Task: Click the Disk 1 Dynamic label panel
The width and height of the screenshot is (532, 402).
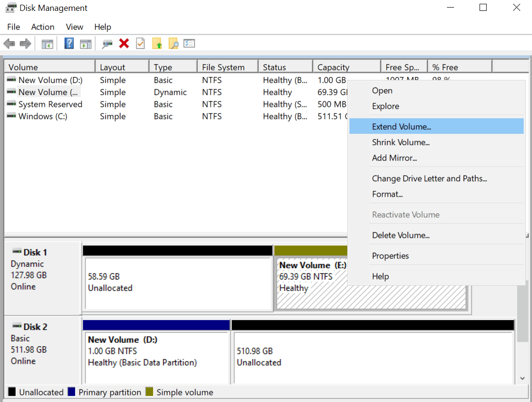Action: pos(43,278)
